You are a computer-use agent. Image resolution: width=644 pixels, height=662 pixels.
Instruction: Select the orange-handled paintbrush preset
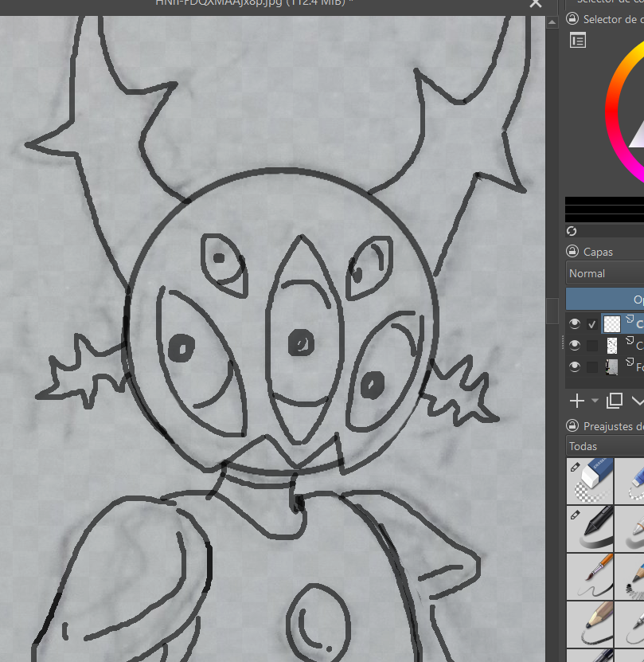pos(590,576)
